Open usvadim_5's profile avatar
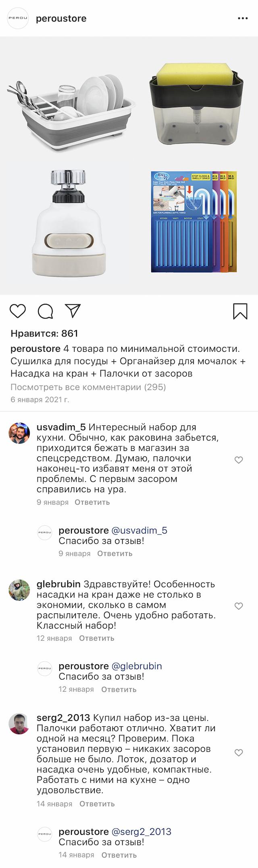 (x=19, y=433)
